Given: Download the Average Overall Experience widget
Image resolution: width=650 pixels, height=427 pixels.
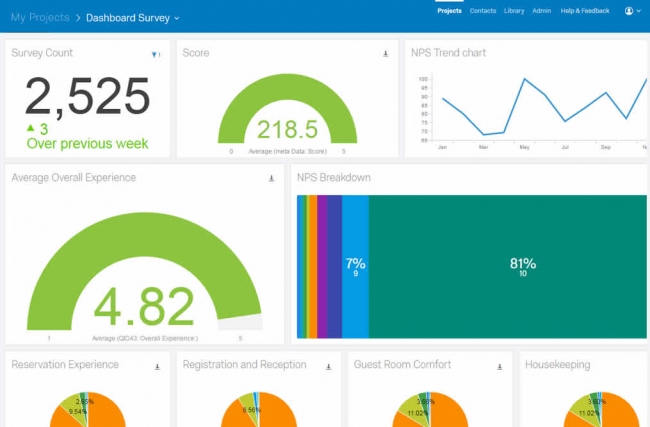Looking at the screenshot, I should (x=272, y=179).
